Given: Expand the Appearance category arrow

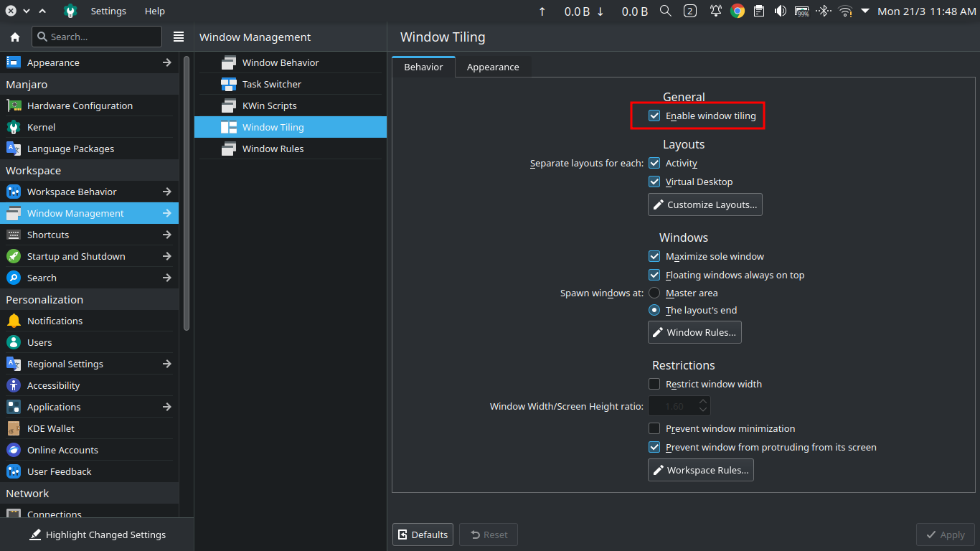Looking at the screenshot, I should tap(167, 62).
